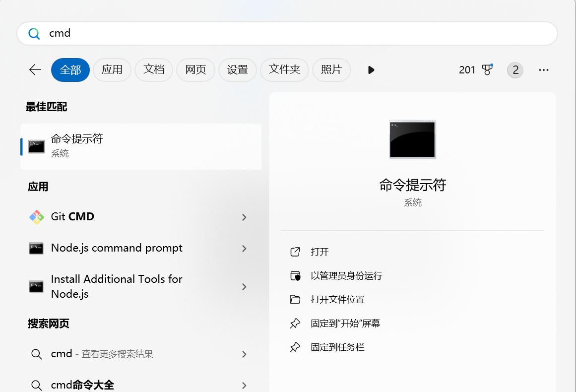Image resolution: width=576 pixels, height=392 pixels.
Task: Click the shield icon for run as administrator
Action: [x=295, y=275]
